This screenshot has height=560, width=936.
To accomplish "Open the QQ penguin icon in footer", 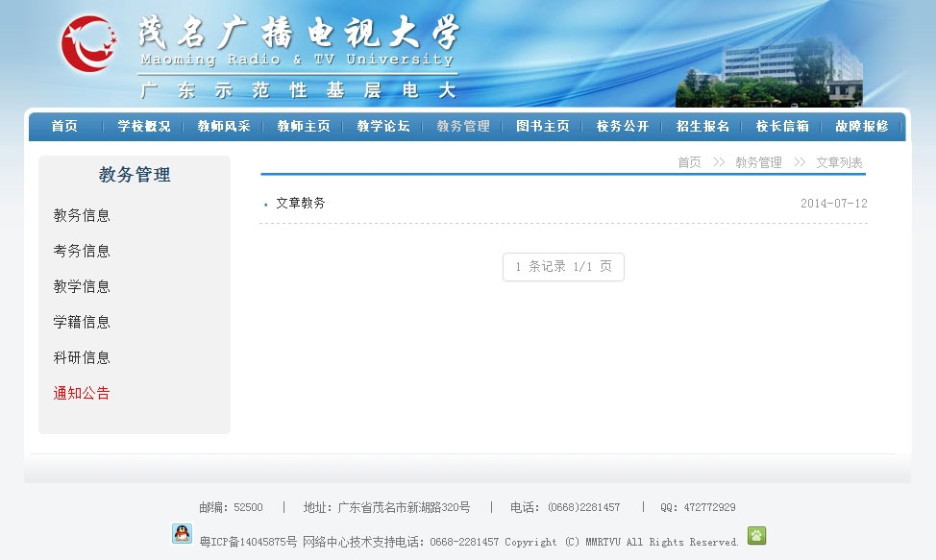I will tap(182, 533).
